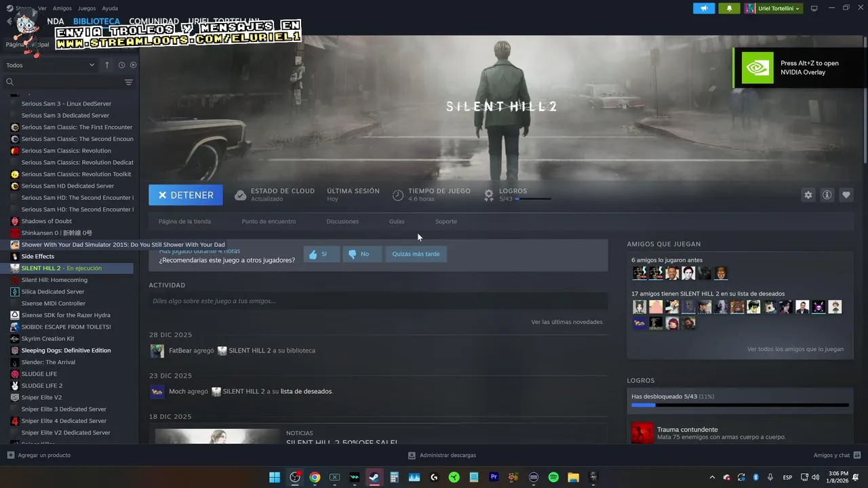Open notifications bell icon

point(729,8)
